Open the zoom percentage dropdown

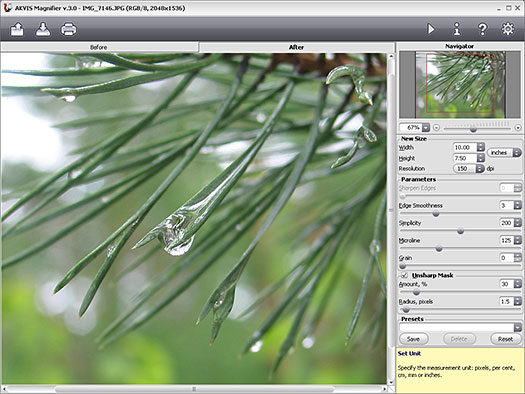tap(426, 128)
